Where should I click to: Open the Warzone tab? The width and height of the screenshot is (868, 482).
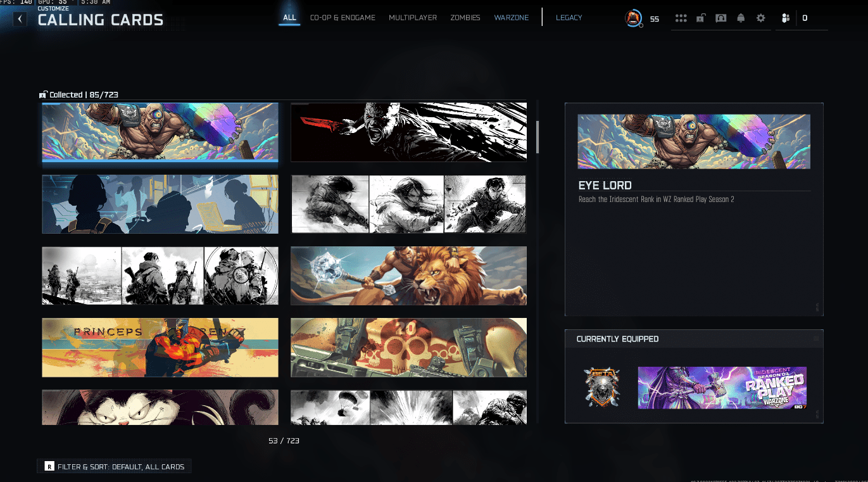click(x=511, y=18)
